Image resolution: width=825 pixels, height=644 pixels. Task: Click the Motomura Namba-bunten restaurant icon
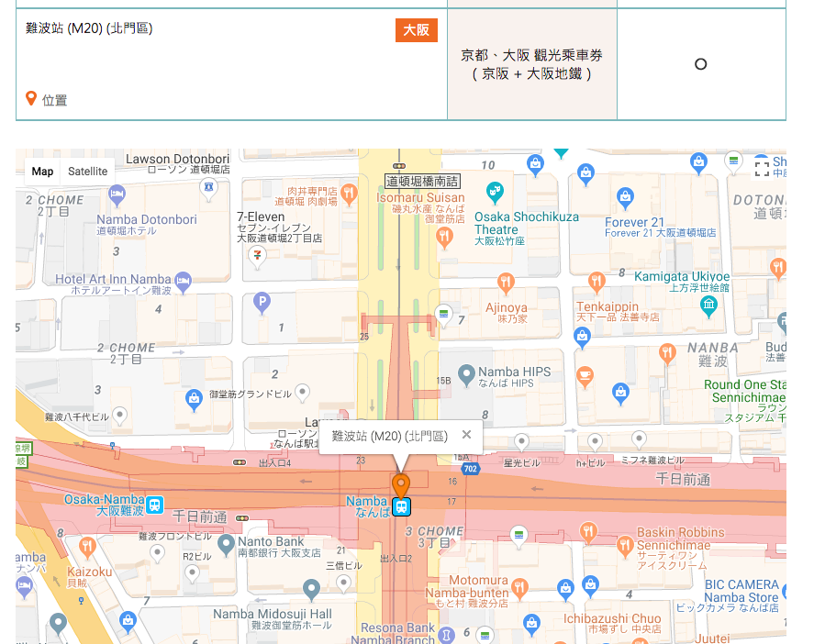519,589
